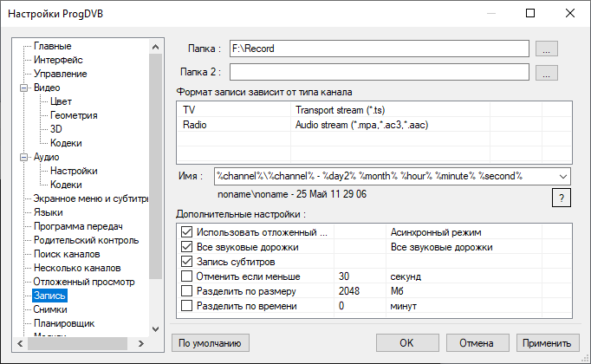Click the Применить button
Image resolution: width=591 pixels, height=364 pixels.
click(x=548, y=342)
